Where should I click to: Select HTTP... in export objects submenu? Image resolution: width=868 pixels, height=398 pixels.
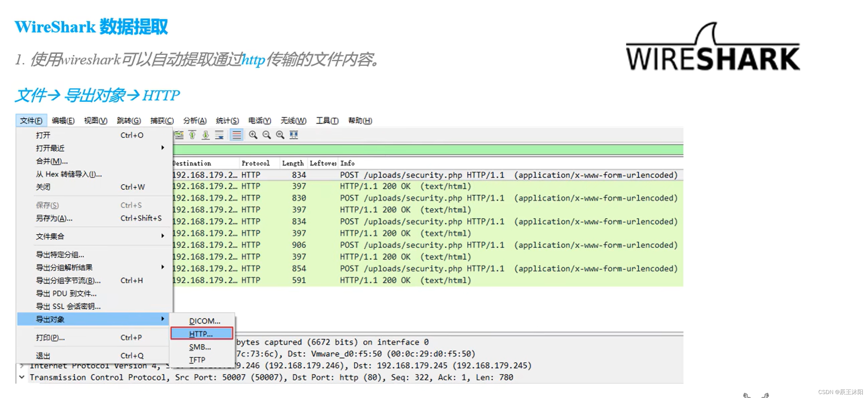click(202, 334)
